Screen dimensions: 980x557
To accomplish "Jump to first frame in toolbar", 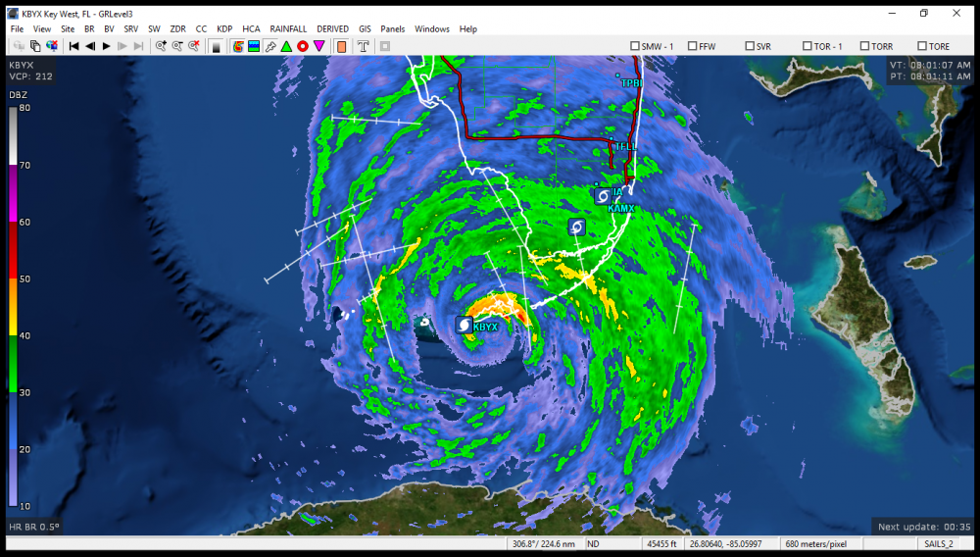I will (x=73, y=46).
